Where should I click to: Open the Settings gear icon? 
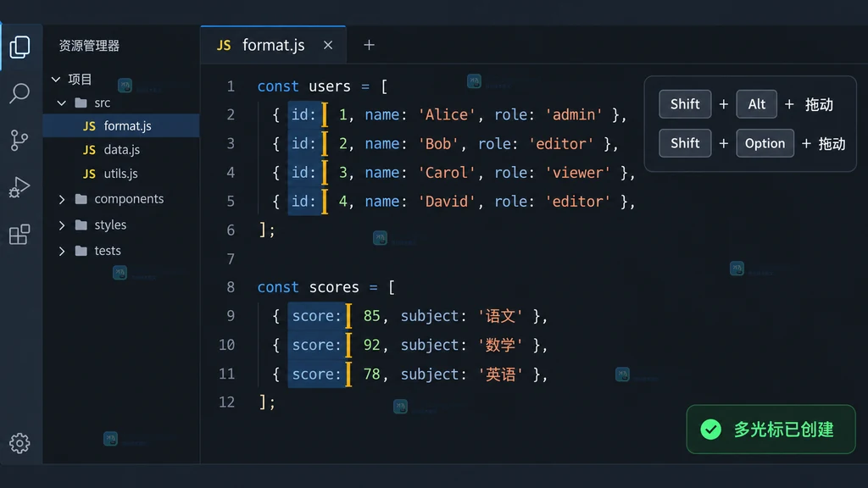point(19,442)
